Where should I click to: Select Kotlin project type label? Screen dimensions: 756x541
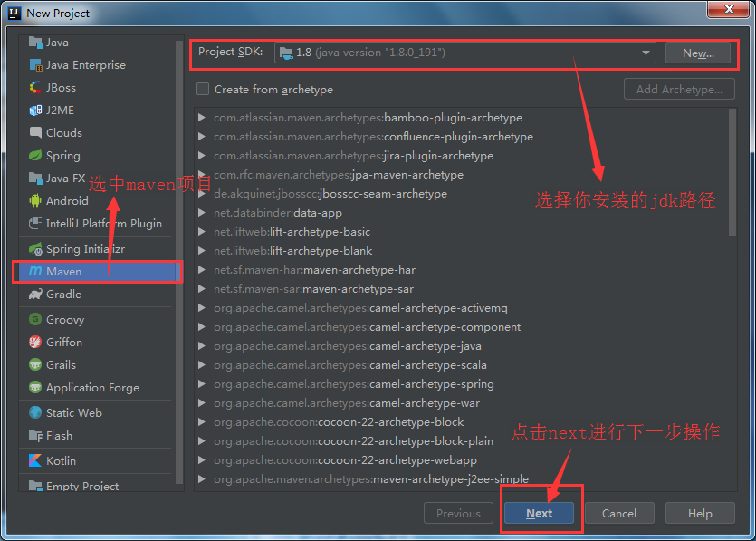pyautogui.click(x=61, y=461)
